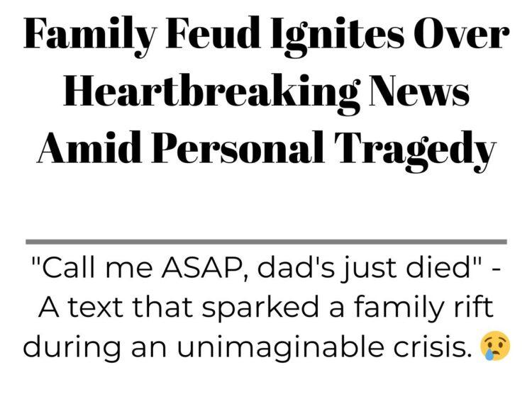Click the words 'family rift' in the subtitle
Viewport: 532px width, 399px height.
[x=423, y=308]
